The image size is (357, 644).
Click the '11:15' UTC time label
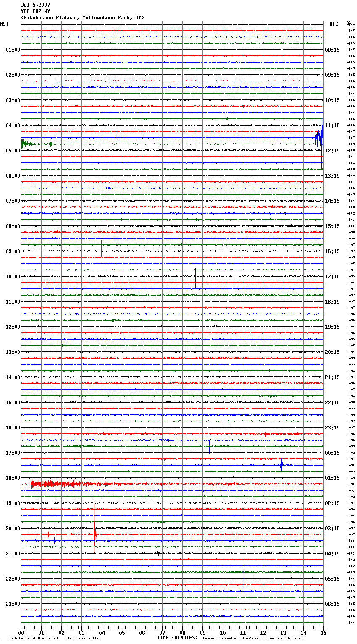332,126
